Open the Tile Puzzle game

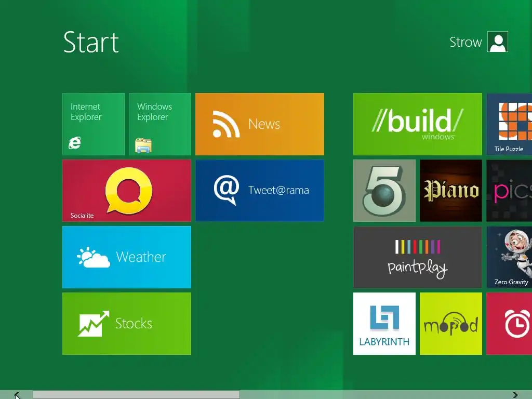(x=509, y=124)
